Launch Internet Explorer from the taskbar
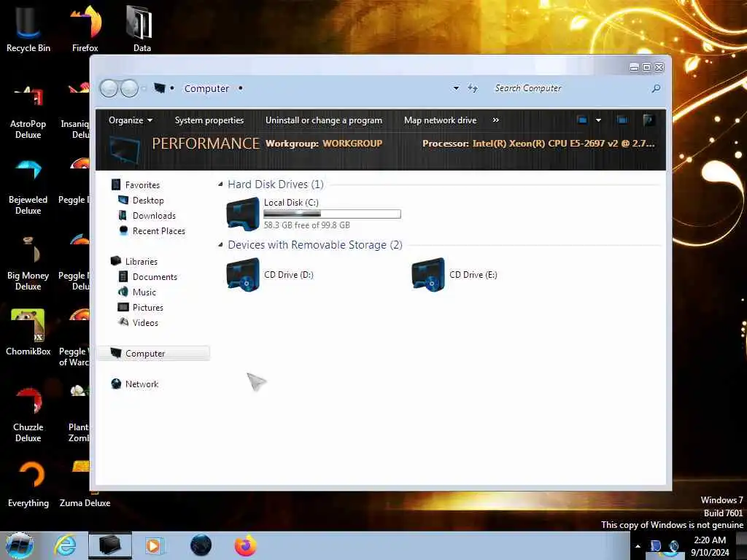The width and height of the screenshot is (747, 560). pyautogui.click(x=65, y=545)
